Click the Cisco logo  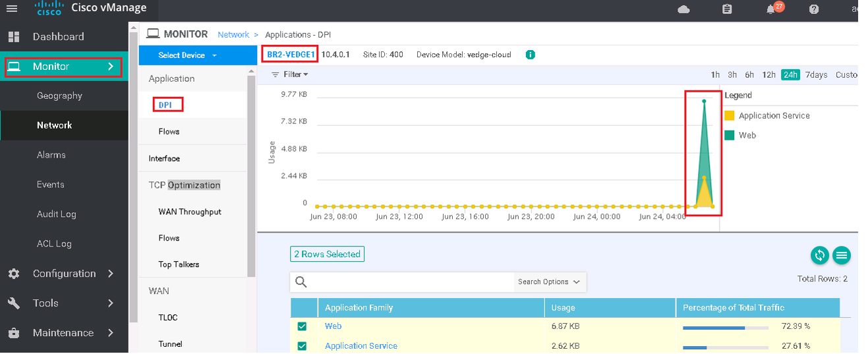pyautogui.click(x=48, y=9)
